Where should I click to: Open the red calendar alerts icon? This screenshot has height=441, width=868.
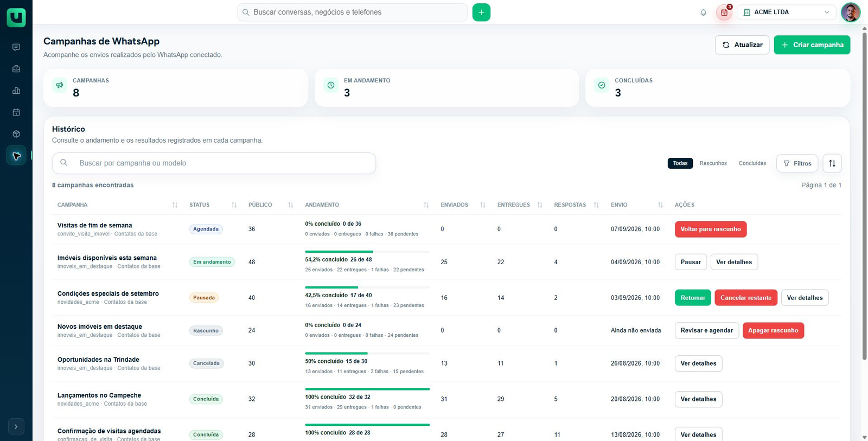click(x=724, y=12)
